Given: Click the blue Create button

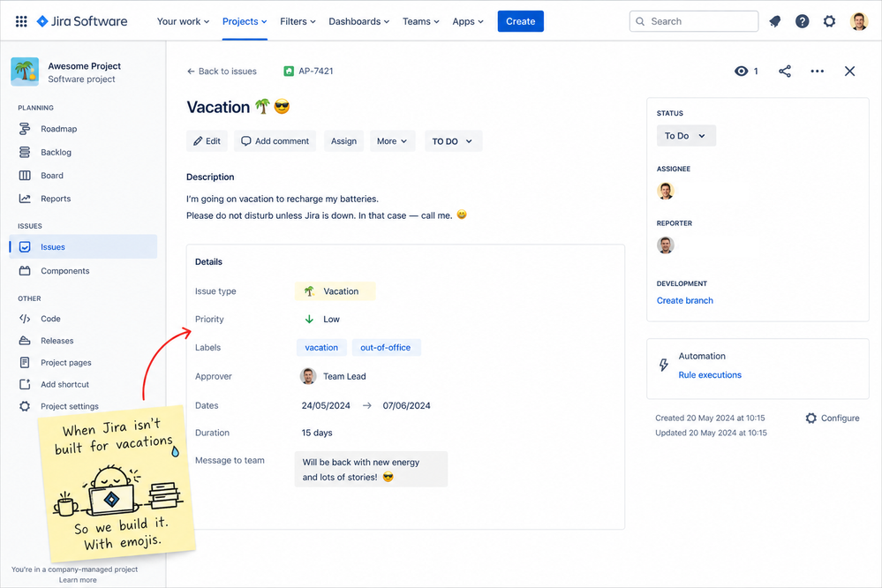Looking at the screenshot, I should [x=520, y=21].
